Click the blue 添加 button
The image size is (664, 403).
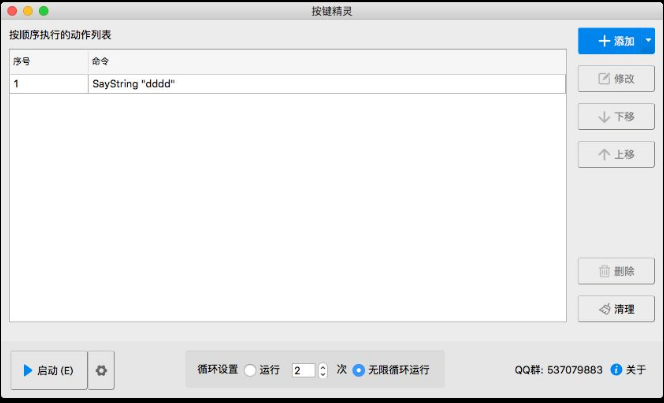point(610,41)
